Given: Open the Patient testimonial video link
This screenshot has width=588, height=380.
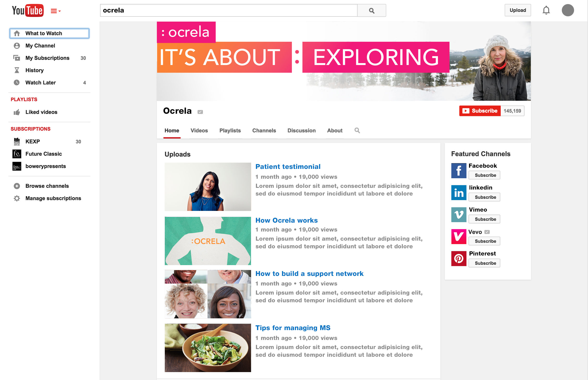Looking at the screenshot, I should click(288, 167).
